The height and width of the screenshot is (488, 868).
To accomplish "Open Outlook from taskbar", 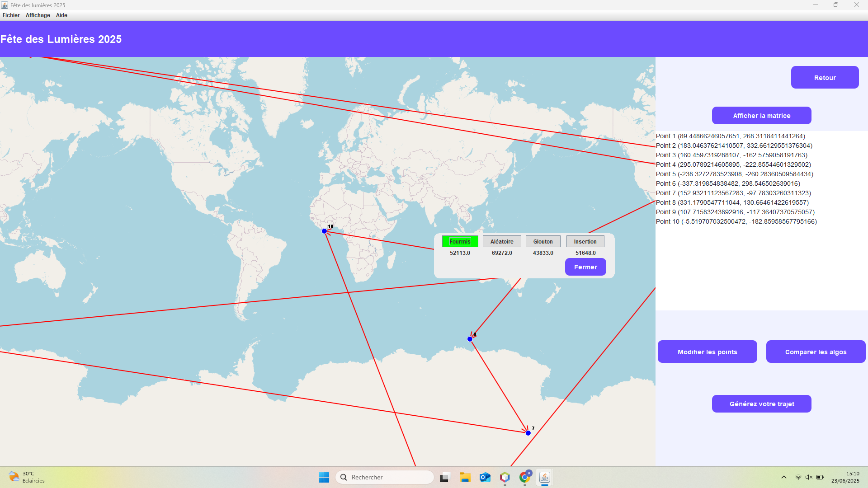I will coord(485,477).
